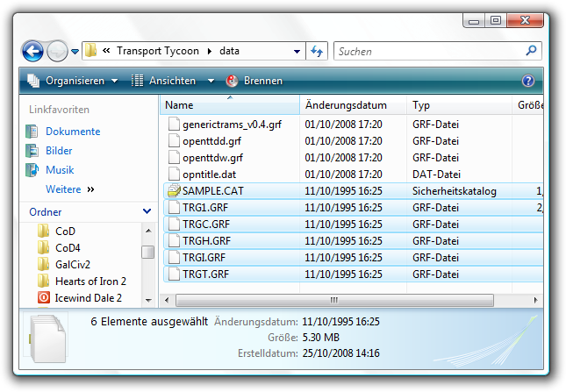Screen dimensions: 566x392
Task: Sort by Änderungsdatum column header
Action: (x=353, y=105)
